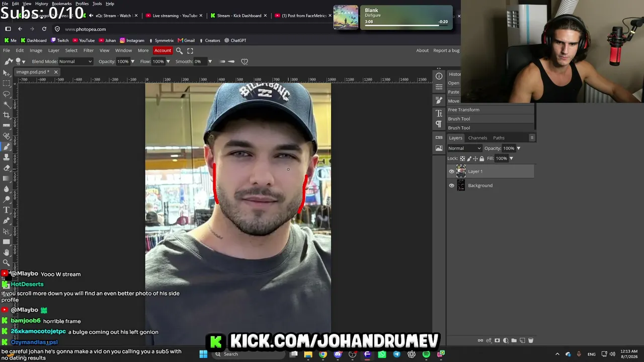
Task: Select the Pen tool
Action: tap(7, 221)
